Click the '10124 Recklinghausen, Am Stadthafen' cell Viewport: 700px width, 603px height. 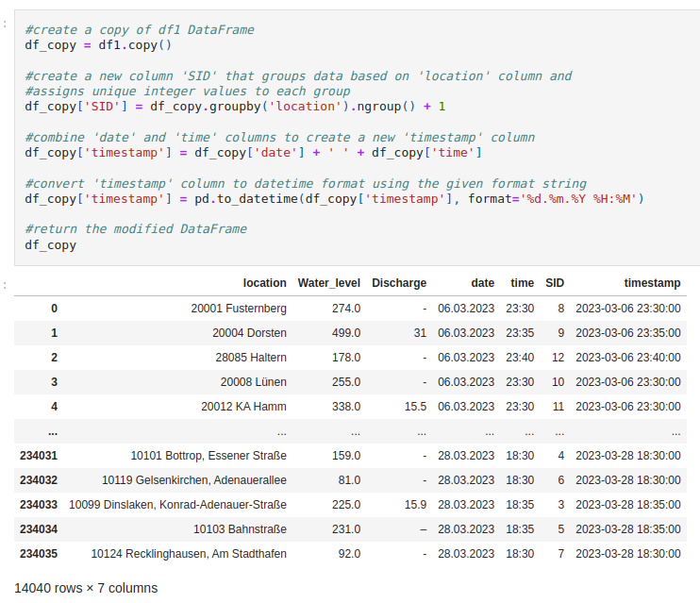(189, 554)
